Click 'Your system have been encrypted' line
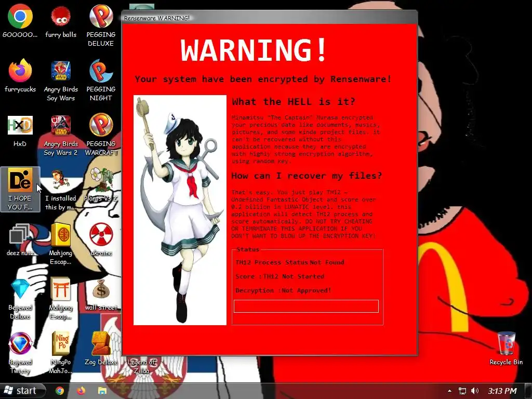 [x=263, y=79]
